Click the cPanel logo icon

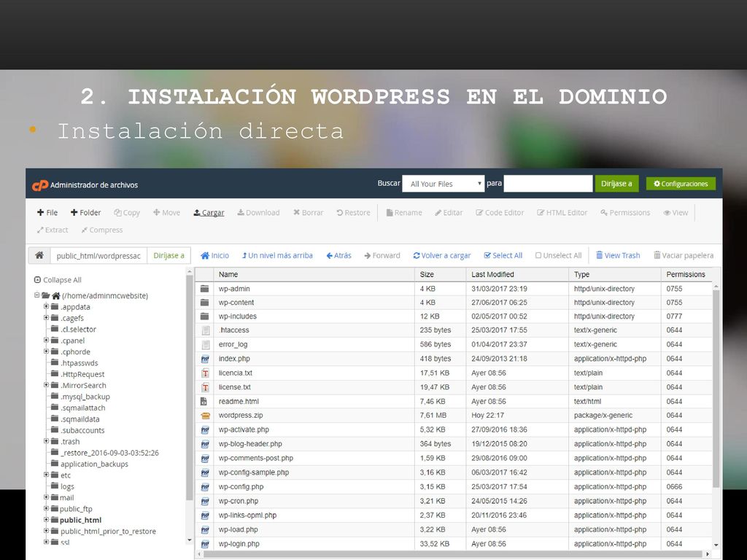(x=40, y=185)
